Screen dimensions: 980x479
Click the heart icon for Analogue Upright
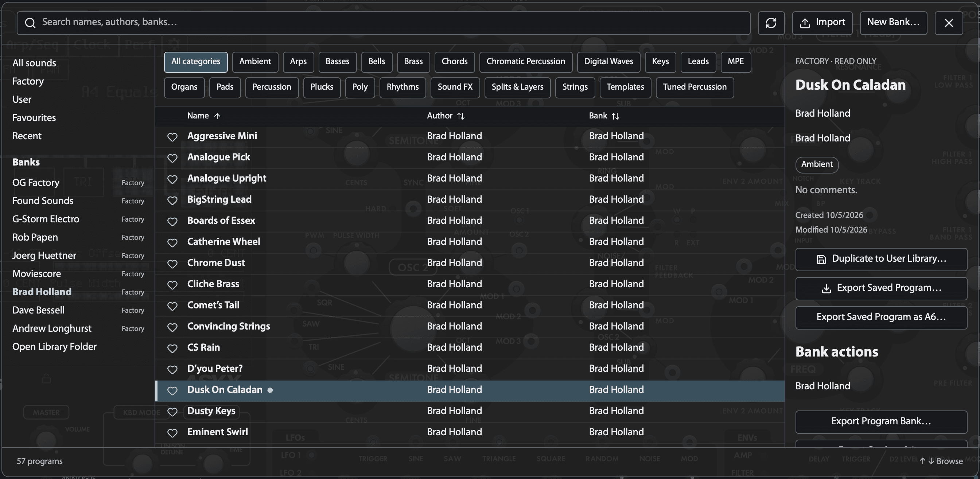tap(172, 179)
